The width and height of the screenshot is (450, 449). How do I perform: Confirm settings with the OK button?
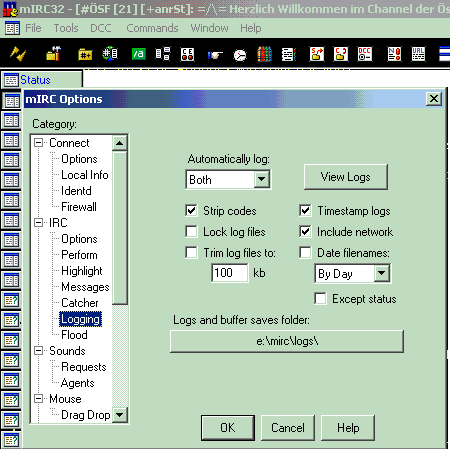(228, 428)
